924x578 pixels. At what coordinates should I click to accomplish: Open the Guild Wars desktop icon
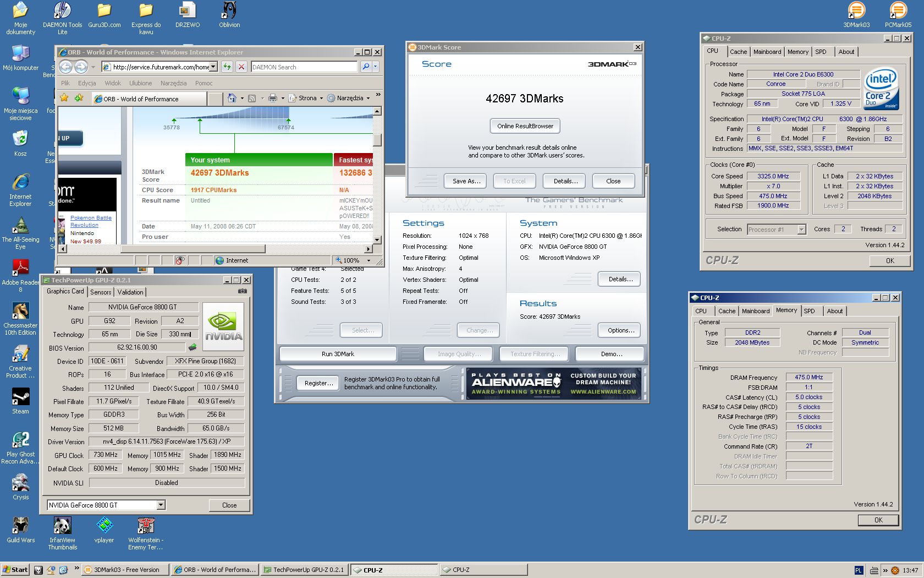tap(20, 530)
